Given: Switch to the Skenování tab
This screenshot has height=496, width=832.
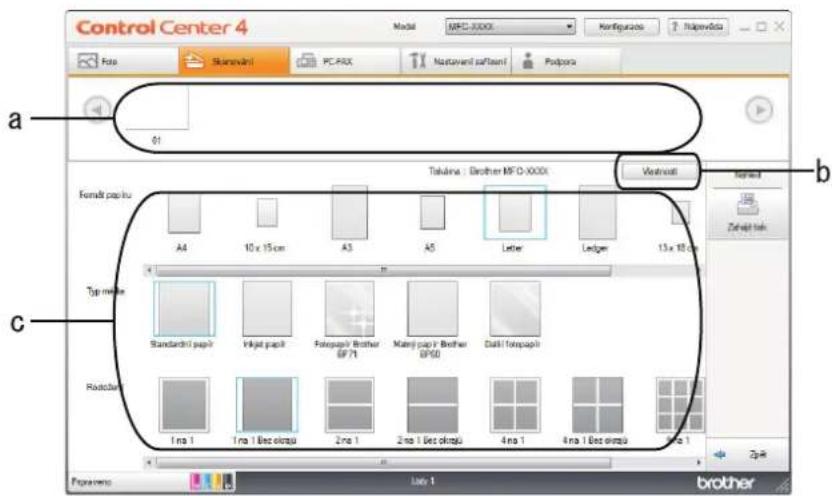Looking at the screenshot, I should point(234,61).
